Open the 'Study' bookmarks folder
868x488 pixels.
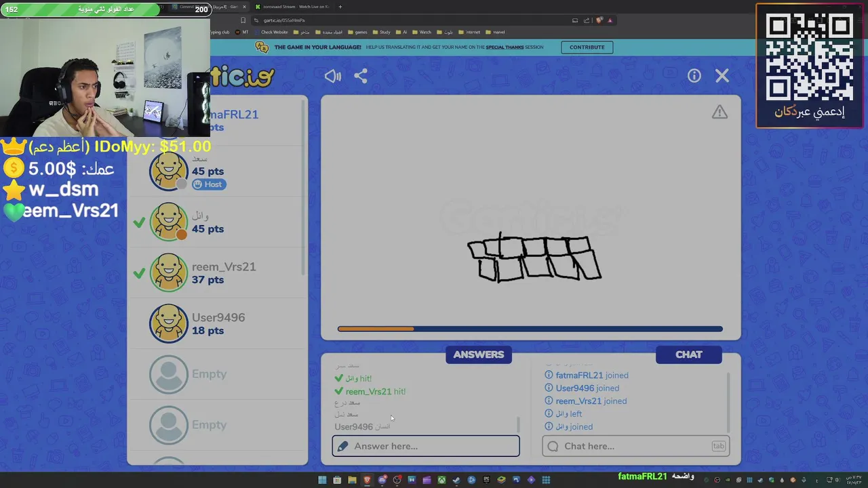tap(381, 32)
